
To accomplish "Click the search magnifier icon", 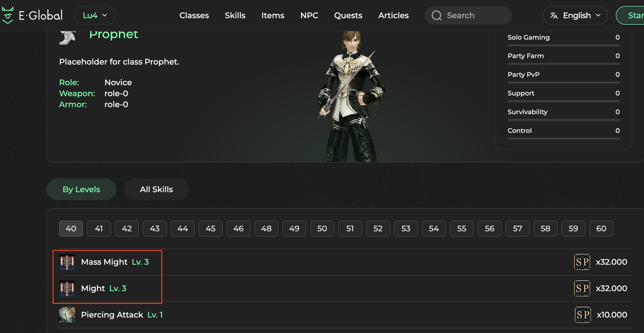I will click(436, 15).
